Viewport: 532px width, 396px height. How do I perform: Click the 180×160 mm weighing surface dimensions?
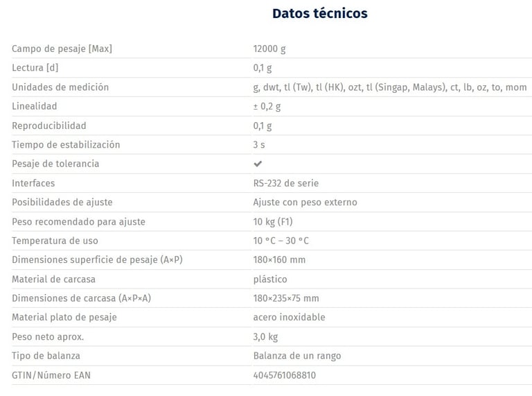(279, 260)
